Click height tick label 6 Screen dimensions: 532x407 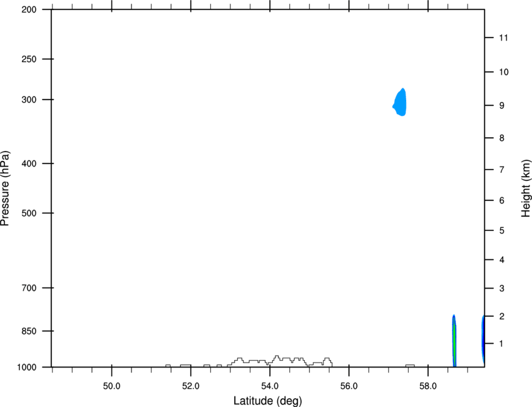[502, 200]
